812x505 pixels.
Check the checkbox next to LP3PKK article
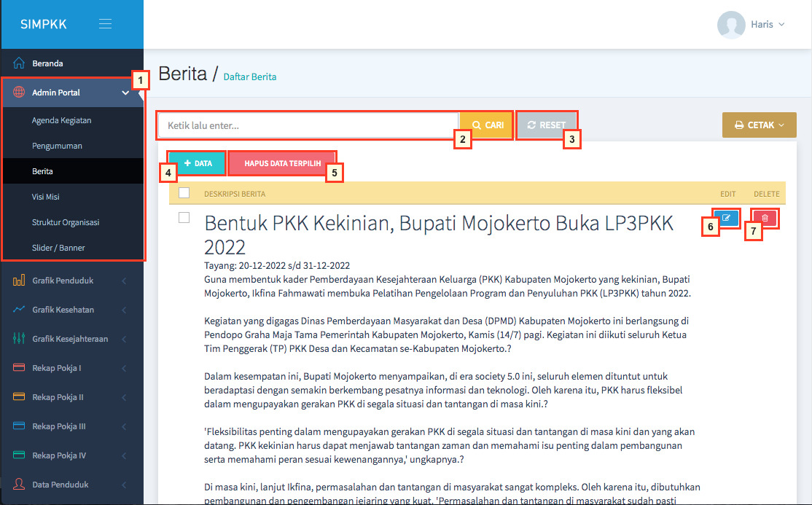tap(184, 215)
